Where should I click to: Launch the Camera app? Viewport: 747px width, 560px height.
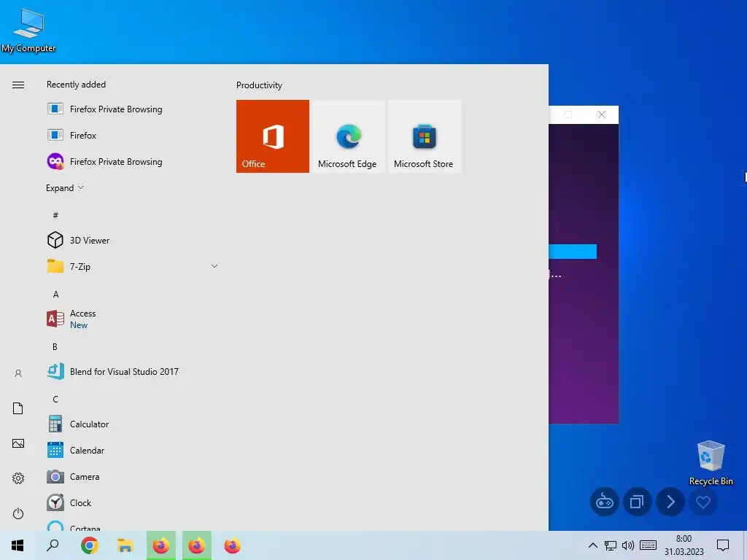click(x=132, y=476)
